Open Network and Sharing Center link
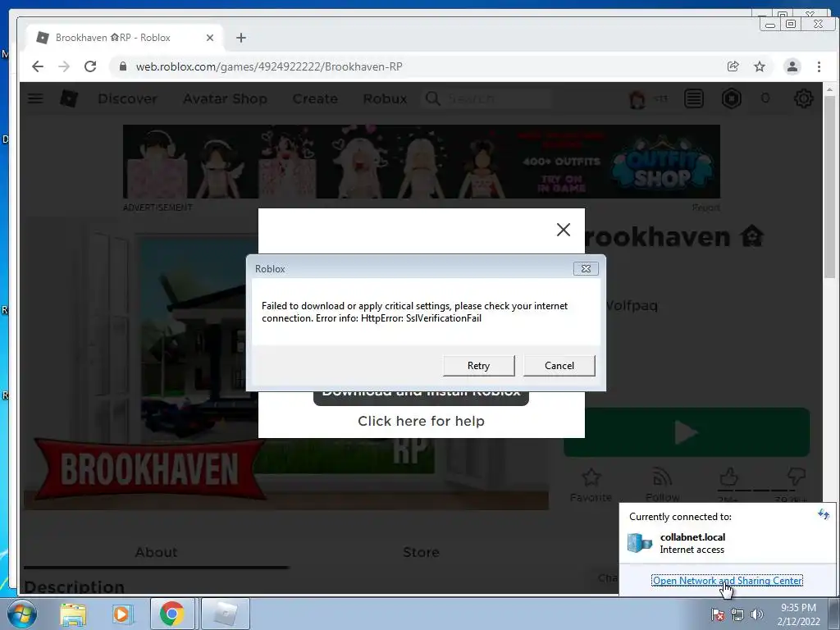Screen dimensions: 840x630 (x=727, y=580)
